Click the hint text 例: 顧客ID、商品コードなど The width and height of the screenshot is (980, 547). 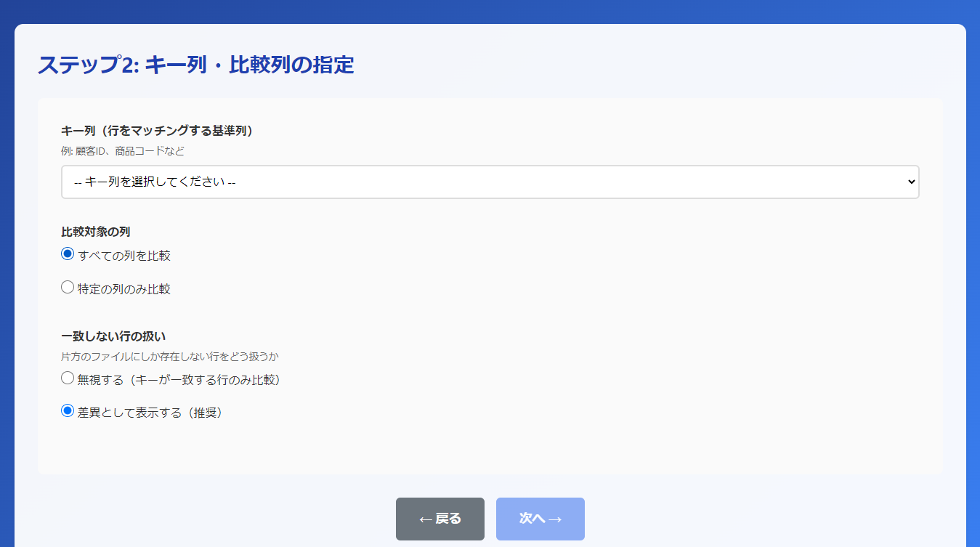(x=123, y=151)
